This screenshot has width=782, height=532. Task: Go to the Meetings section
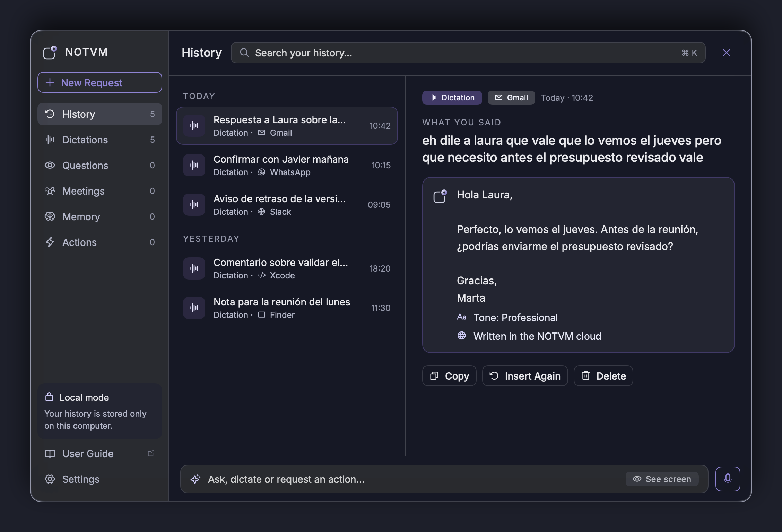click(x=100, y=191)
